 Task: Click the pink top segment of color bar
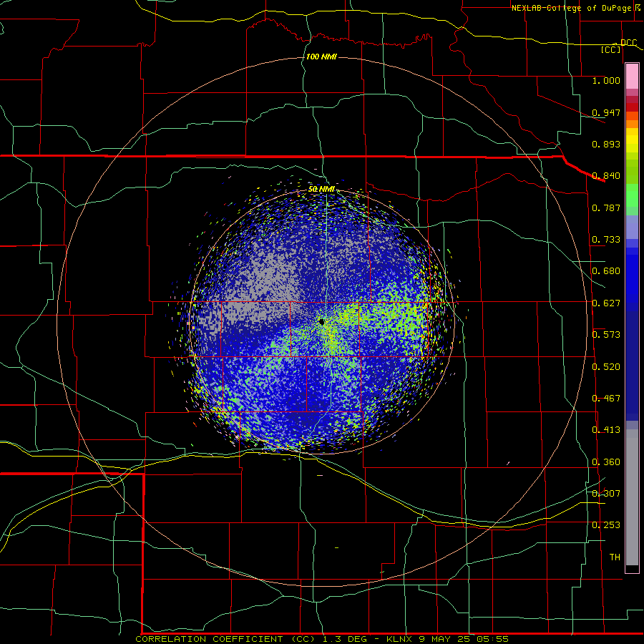click(x=632, y=77)
